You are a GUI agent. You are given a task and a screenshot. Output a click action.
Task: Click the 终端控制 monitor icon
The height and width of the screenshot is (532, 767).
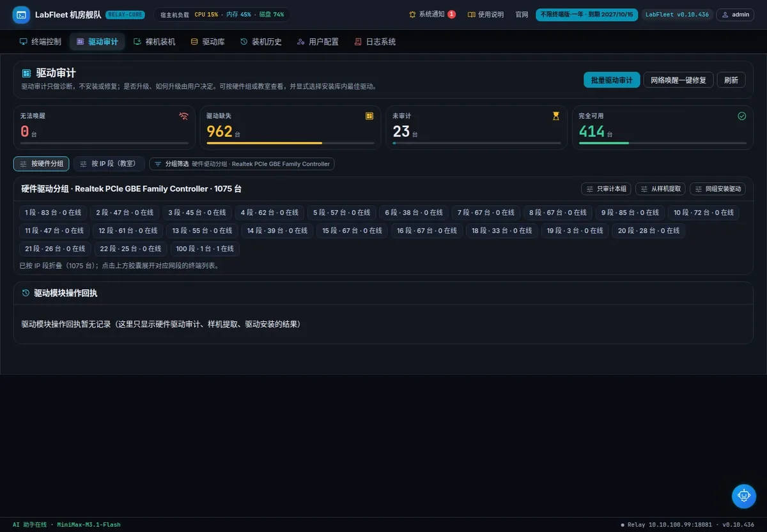click(x=23, y=42)
